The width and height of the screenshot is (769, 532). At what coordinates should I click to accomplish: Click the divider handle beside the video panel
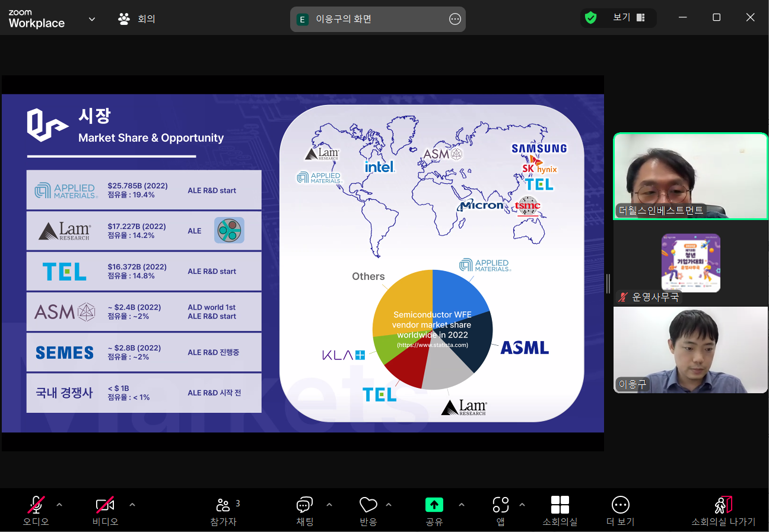click(x=608, y=283)
